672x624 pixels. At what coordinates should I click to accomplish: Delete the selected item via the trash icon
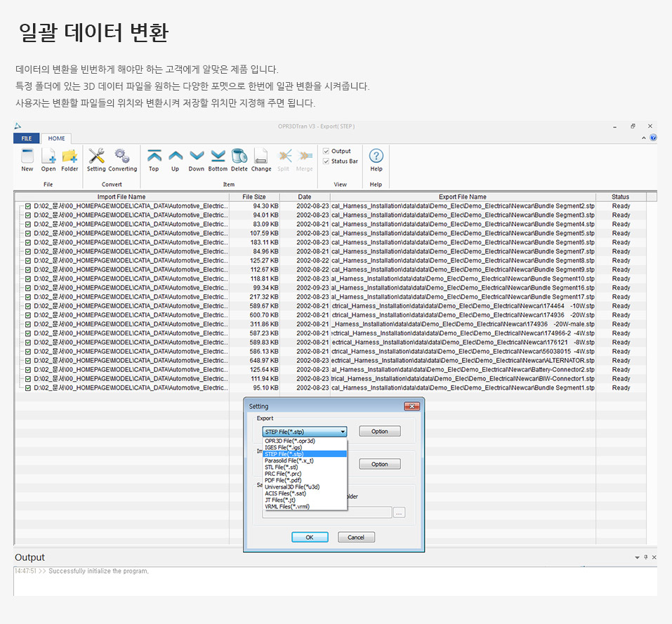(x=239, y=157)
